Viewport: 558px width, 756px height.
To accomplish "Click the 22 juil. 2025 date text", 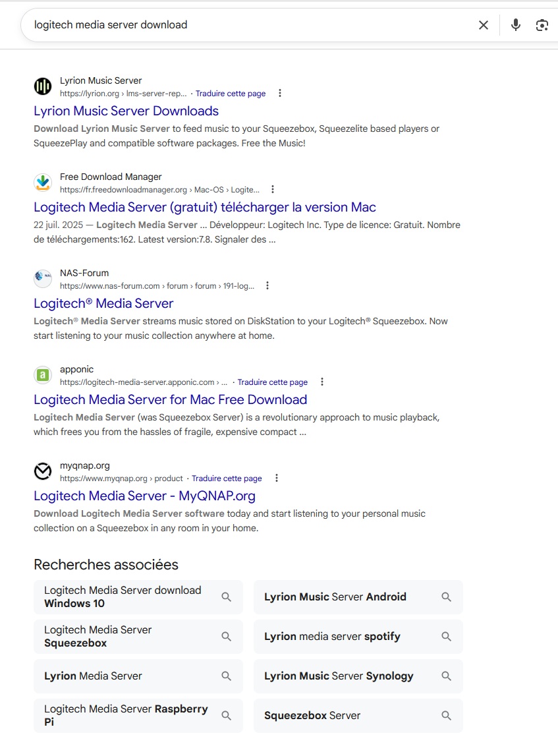I will 59,225.
